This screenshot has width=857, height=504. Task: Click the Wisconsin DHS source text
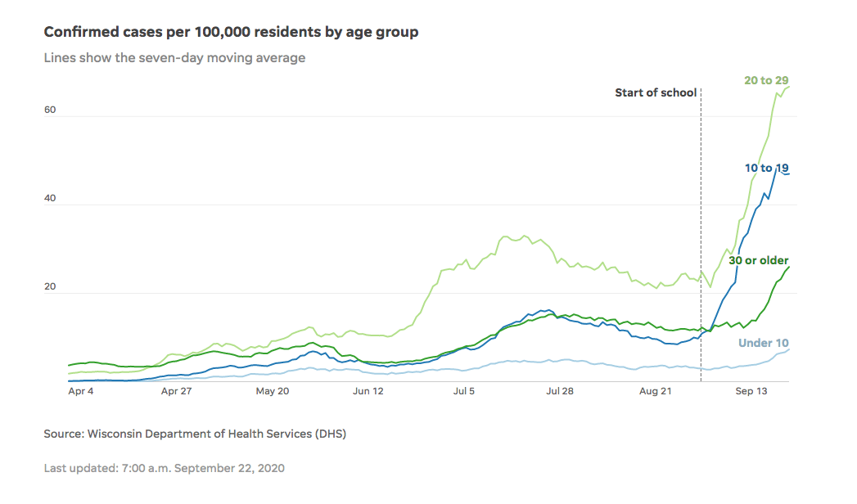pos(195,434)
